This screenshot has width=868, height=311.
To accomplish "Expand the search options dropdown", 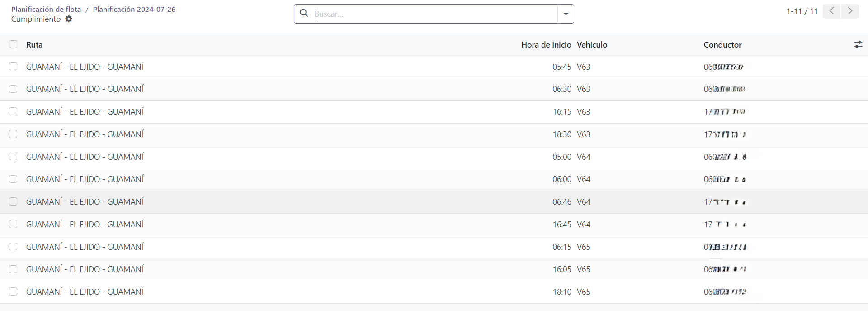I will tap(566, 14).
